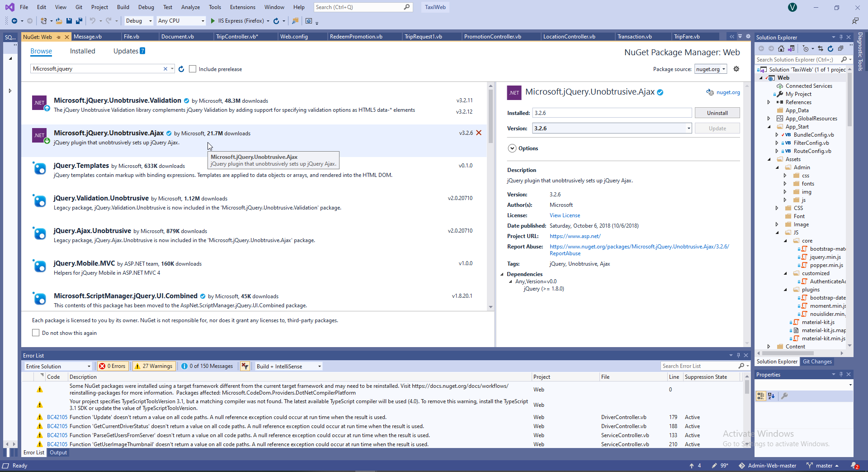This screenshot has height=472, width=868.
Task: Uninstall Ajax package via red X icon
Action: 479,133
